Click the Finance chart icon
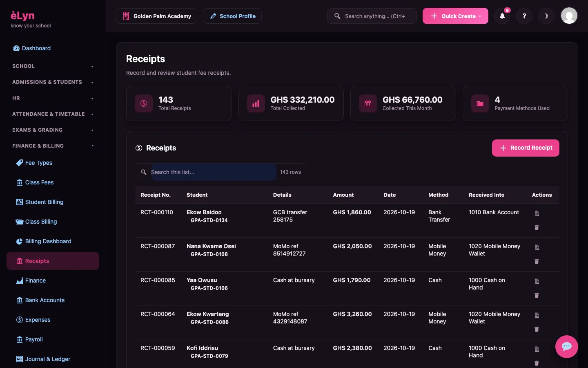 tap(20, 280)
